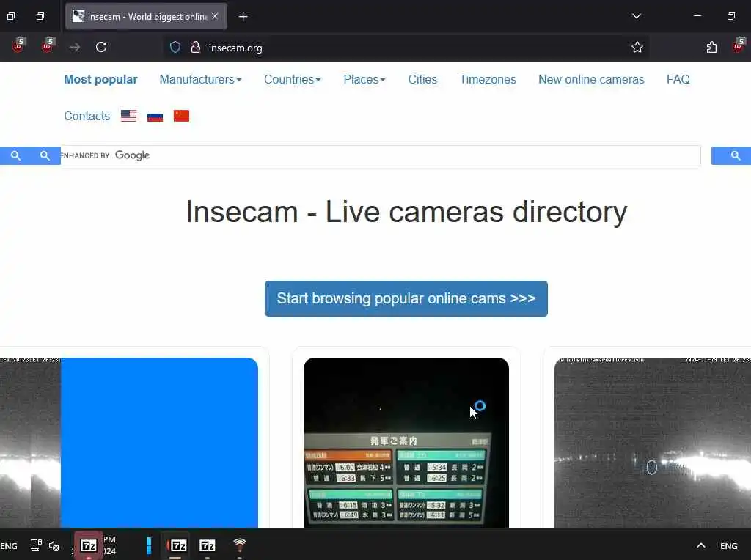The height and width of the screenshot is (560, 751).
Task: Click Start browsing popular online cams button
Action: pos(406,298)
